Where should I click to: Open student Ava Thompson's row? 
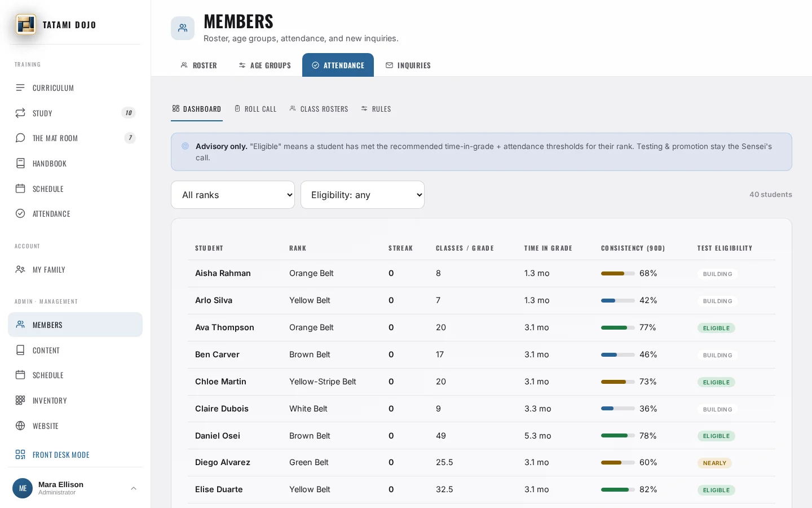pyautogui.click(x=482, y=327)
